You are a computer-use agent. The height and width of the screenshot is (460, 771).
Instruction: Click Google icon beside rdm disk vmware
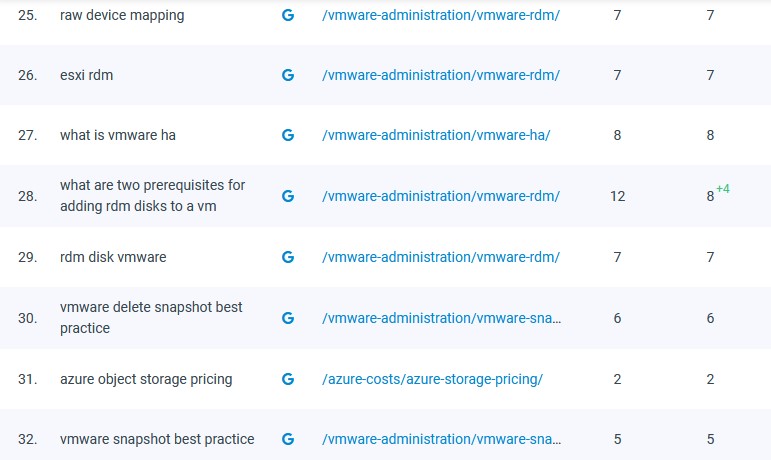click(x=288, y=257)
